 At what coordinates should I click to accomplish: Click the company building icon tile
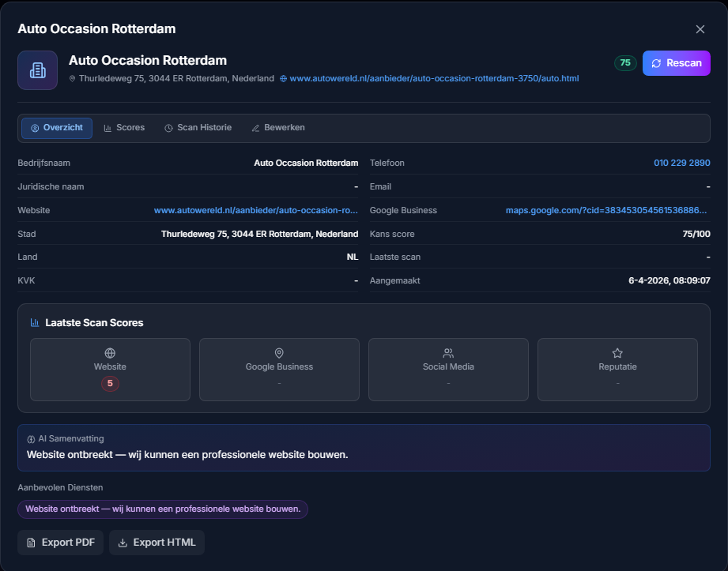(38, 70)
